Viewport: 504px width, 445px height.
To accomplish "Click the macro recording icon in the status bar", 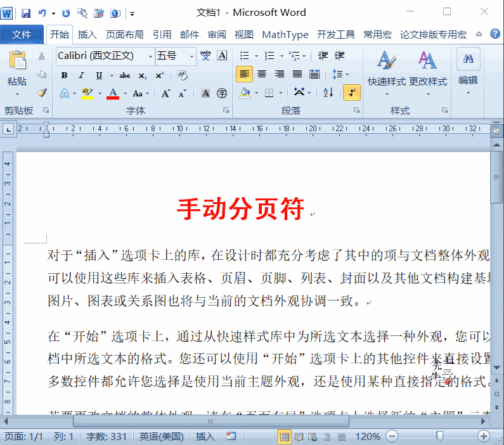I will [x=231, y=436].
